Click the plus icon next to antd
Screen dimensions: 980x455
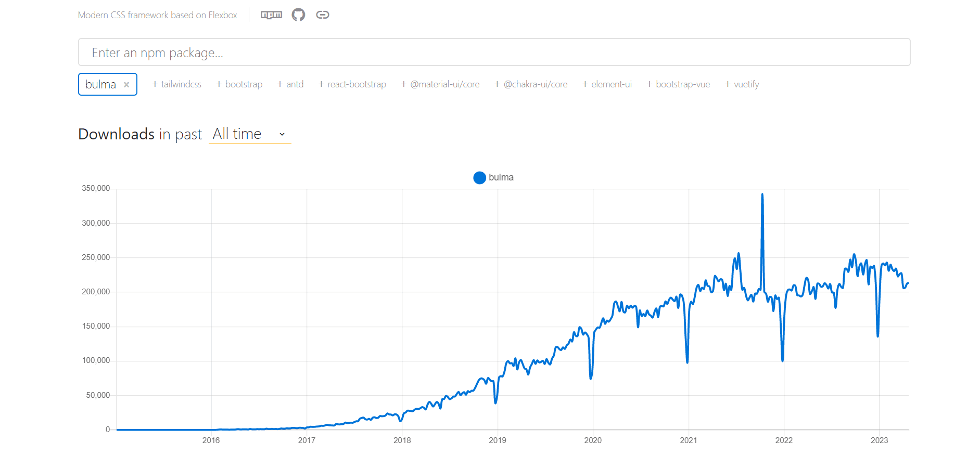[x=279, y=84]
